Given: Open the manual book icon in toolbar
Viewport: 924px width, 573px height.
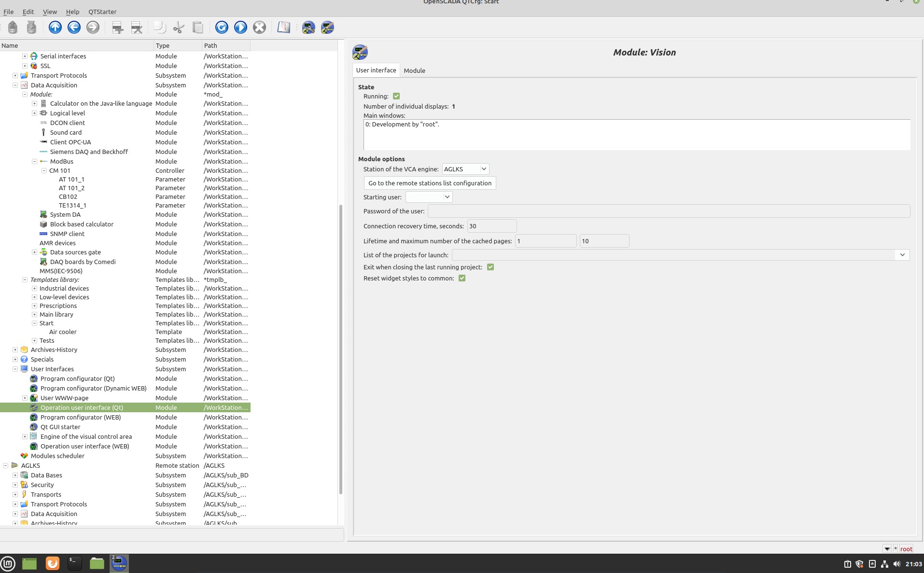Looking at the screenshot, I should (x=283, y=28).
